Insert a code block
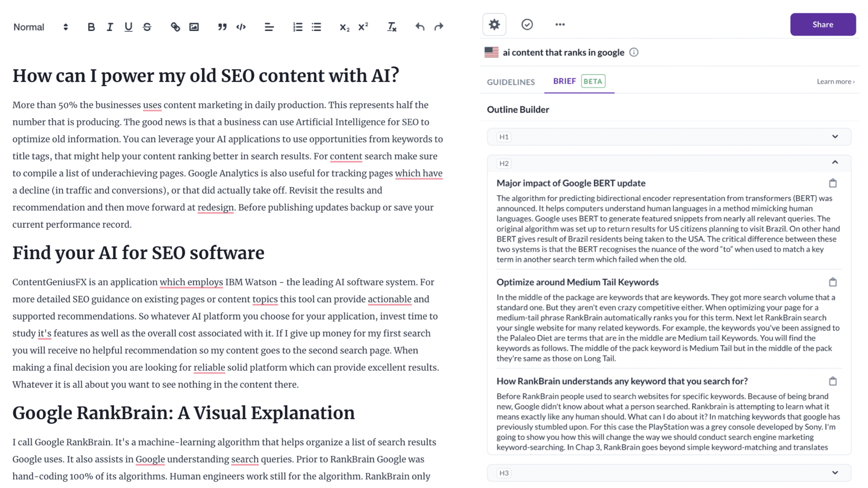The image size is (868, 488). click(x=241, y=27)
